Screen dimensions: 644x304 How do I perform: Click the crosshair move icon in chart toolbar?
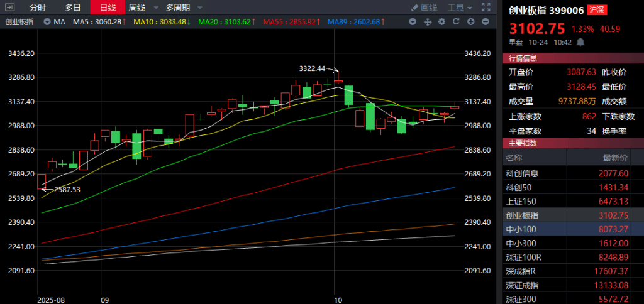[x=428, y=22]
